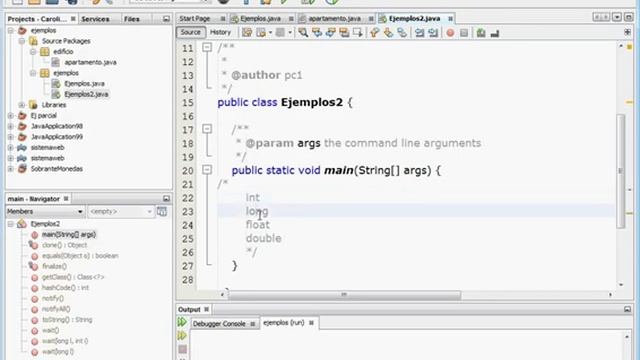The image size is (640, 360).
Task: Expand the Ej parcial project
Action: 11,116
